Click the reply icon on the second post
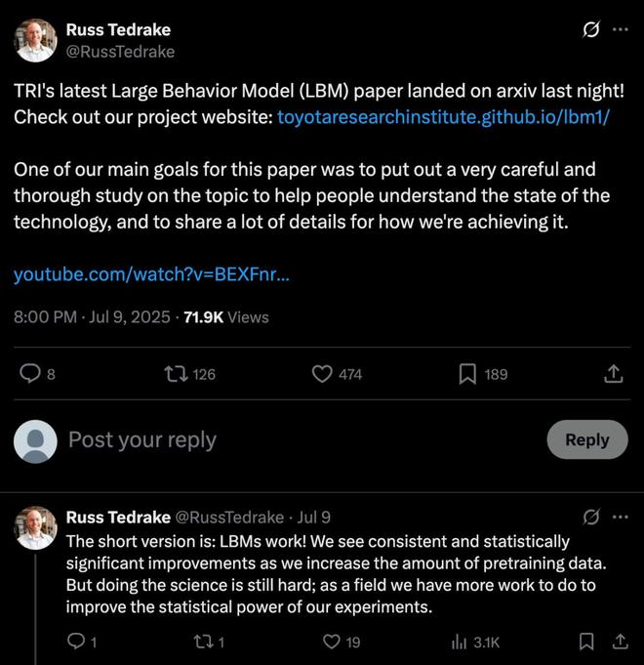This screenshot has width=644, height=665. pos(76,642)
